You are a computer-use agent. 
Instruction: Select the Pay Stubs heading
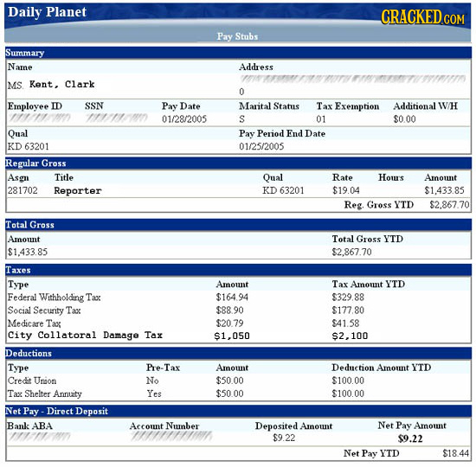click(x=237, y=36)
